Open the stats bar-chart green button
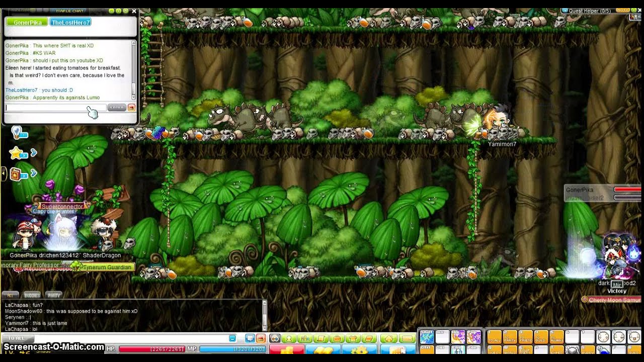644x362 pixels. [305, 338]
